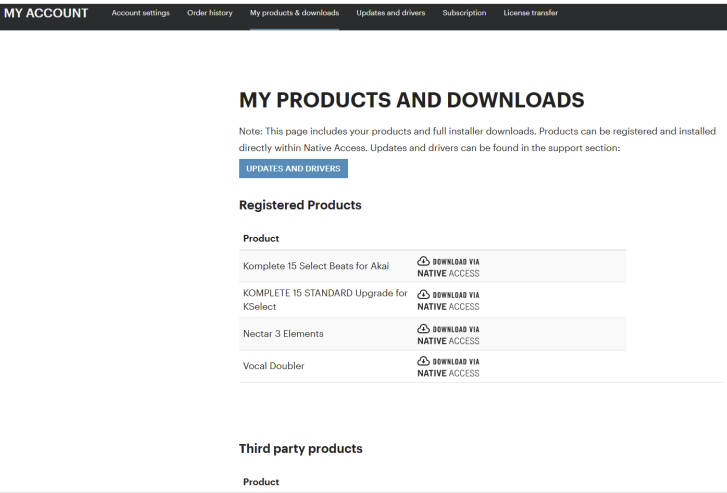Go to Updates and drivers tab
Viewport: 727px width, 493px height.
click(390, 13)
